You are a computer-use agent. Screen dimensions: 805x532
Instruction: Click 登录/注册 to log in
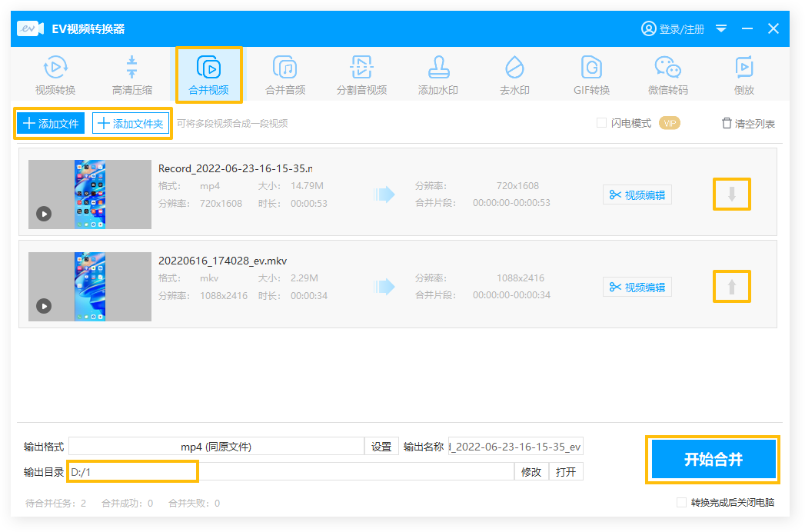tap(673, 28)
